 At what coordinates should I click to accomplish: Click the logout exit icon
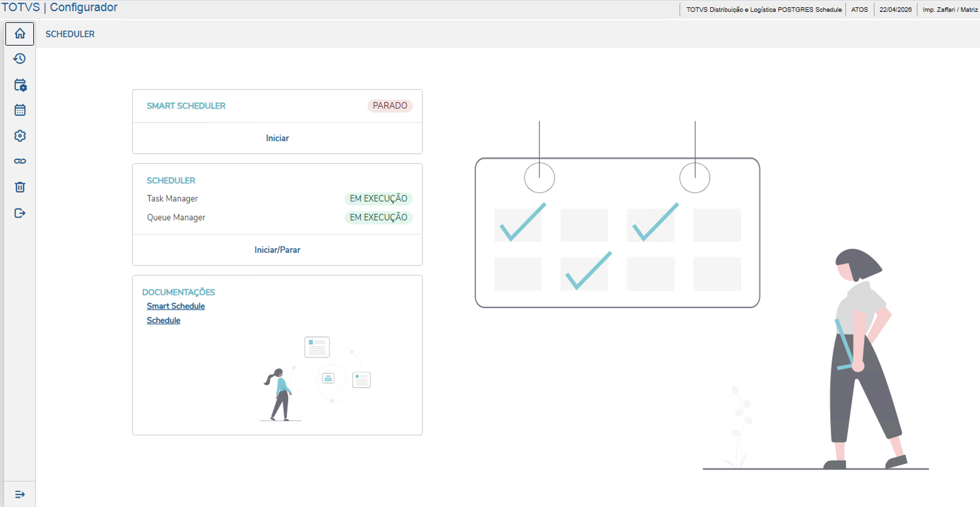pyautogui.click(x=20, y=213)
